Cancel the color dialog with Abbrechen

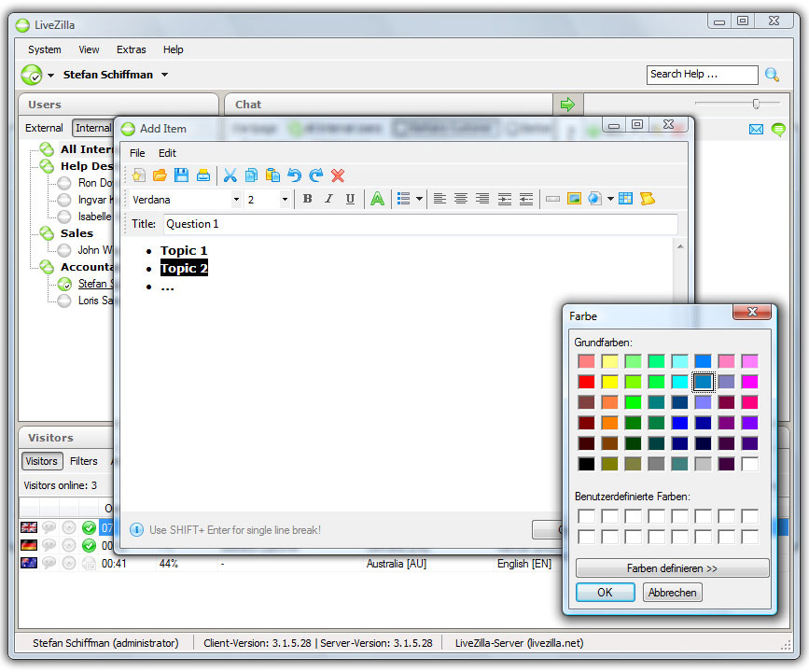[672, 593]
